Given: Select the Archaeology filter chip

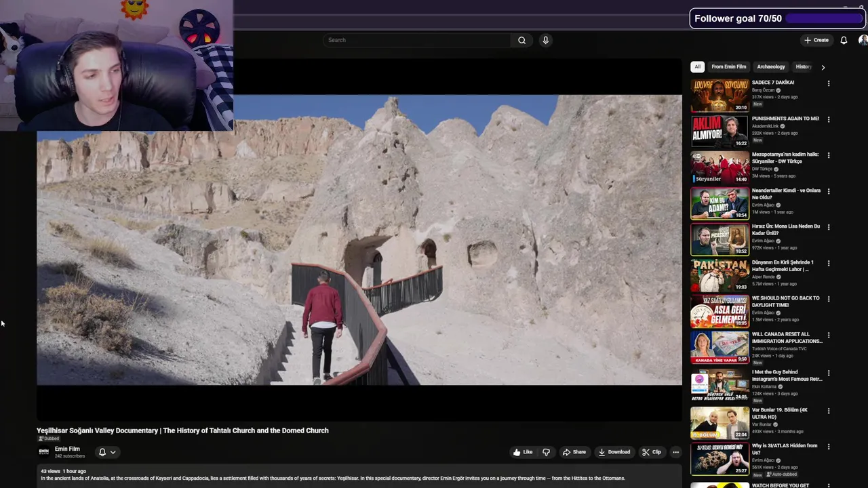Looking at the screenshot, I should pos(771,66).
